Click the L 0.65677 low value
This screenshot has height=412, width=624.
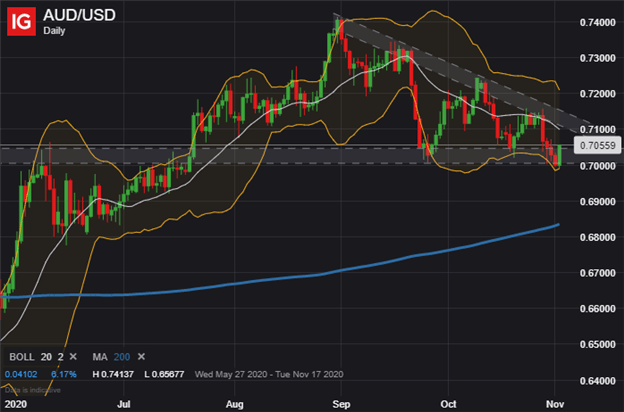click(x=164, y=374)
